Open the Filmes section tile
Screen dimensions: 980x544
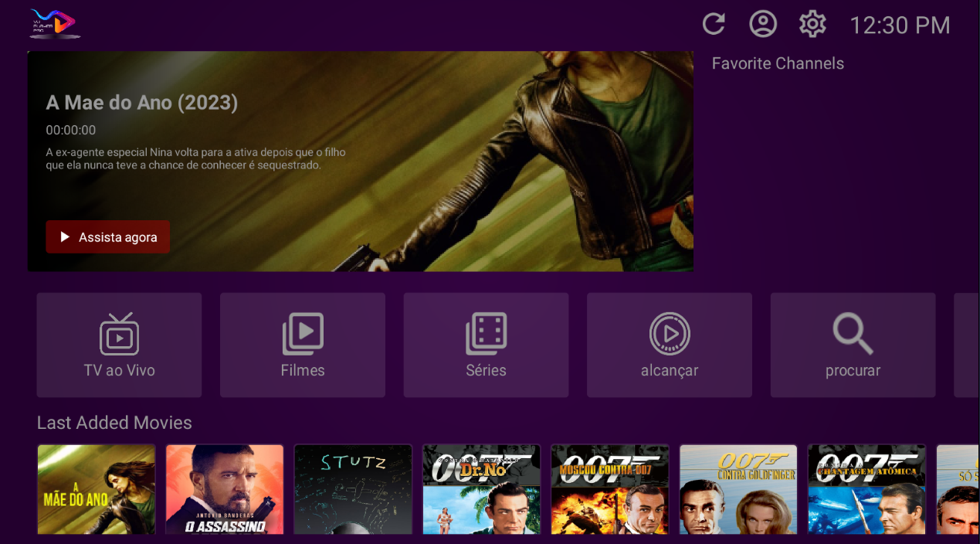[303, 345]
